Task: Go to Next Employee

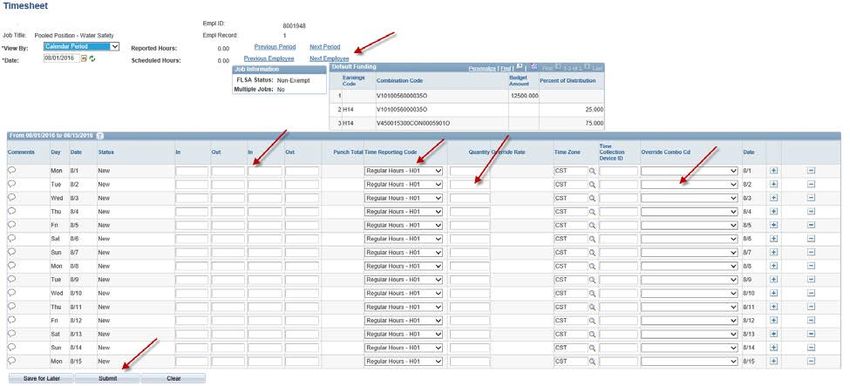Action: pyautogui.click(x=329, y=59)
